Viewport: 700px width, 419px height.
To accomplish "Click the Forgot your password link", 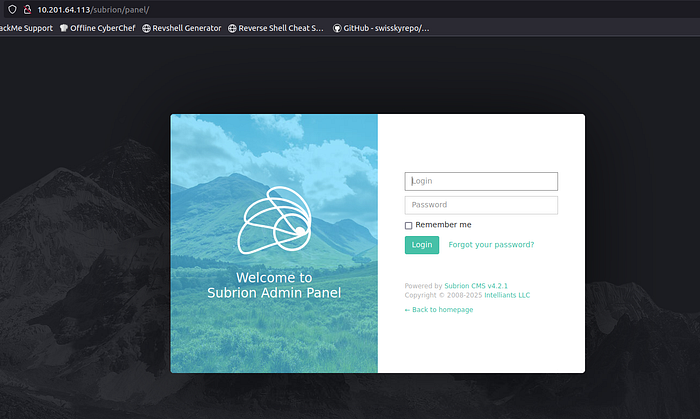I will [491, 245].
